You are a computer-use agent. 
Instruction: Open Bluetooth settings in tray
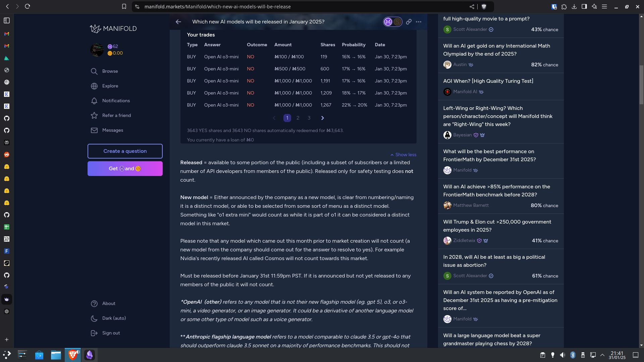point(573,355)
